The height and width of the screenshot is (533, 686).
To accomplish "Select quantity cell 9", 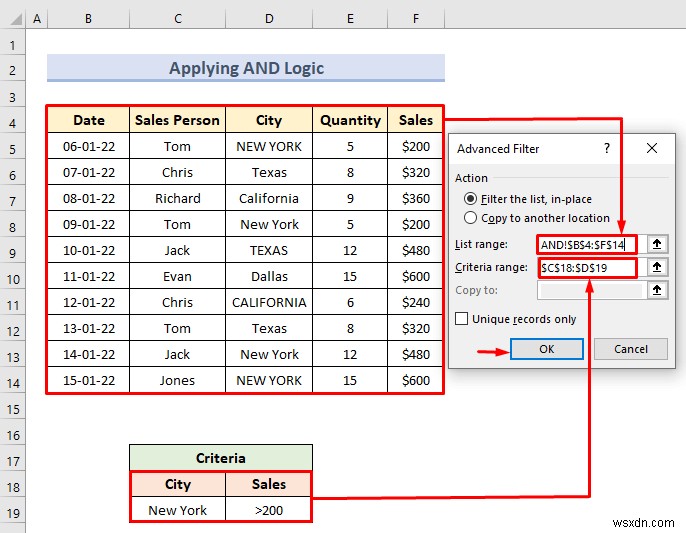I will pos(350,198).
